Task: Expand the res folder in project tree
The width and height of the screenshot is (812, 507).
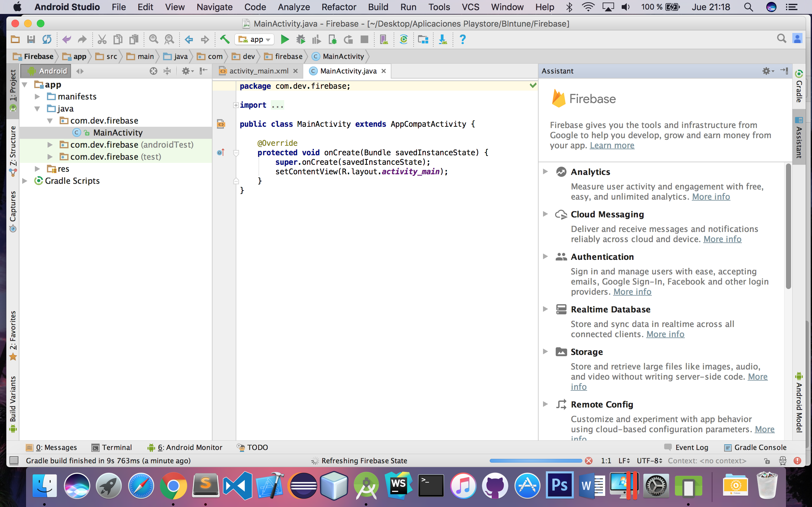Action: pos(37,169)
